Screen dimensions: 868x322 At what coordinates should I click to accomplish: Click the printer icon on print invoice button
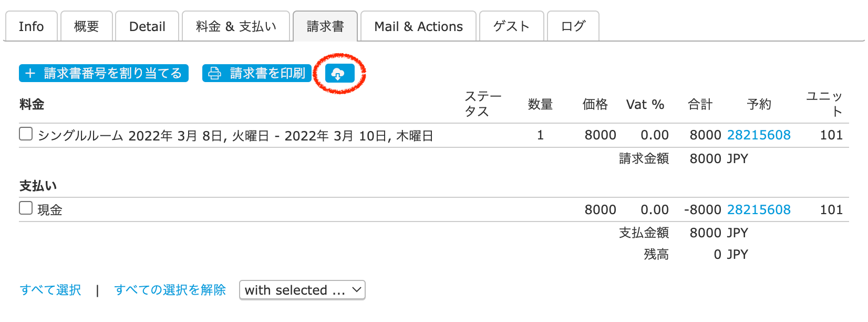[x=214, y=74]
